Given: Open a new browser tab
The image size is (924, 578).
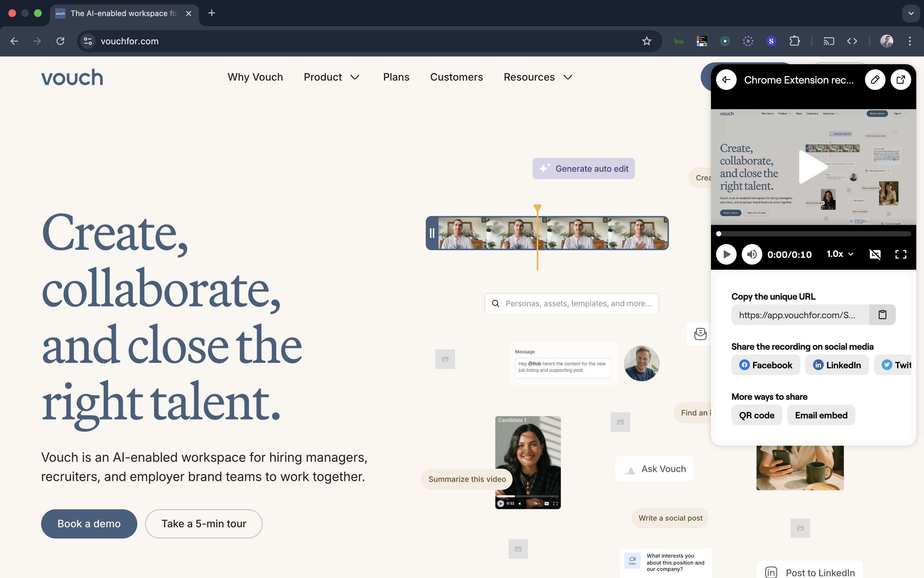Looking at the screenshot, I should coord(211,13).
